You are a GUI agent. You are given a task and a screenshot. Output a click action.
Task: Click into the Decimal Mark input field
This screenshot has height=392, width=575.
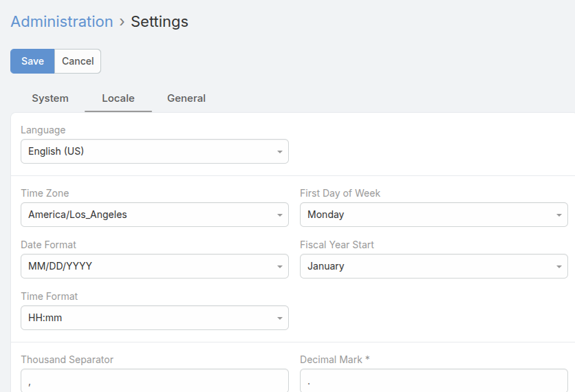(x=433, y=381)
